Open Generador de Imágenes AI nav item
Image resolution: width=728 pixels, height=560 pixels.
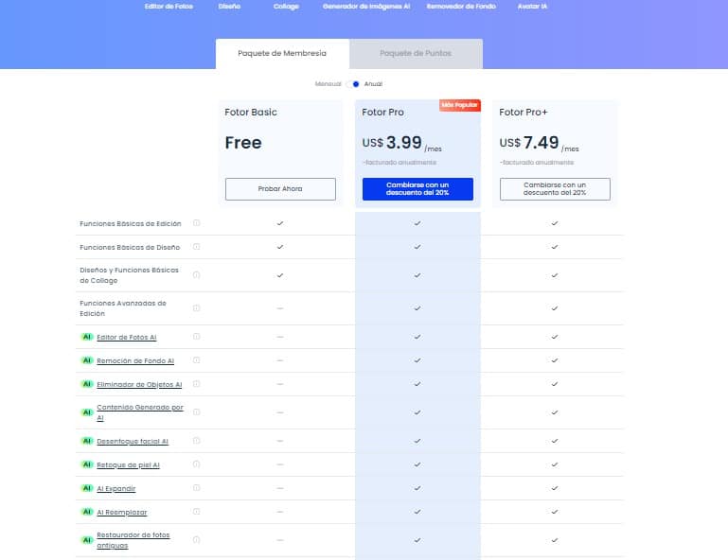point(366,7)
